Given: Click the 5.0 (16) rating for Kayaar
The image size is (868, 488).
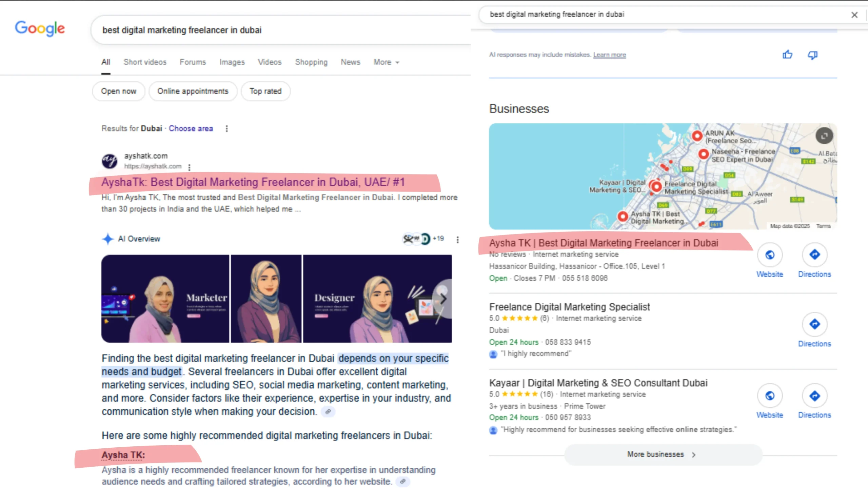Looking at the screenshot, I should pyautogui.click(x=521, y=394).
